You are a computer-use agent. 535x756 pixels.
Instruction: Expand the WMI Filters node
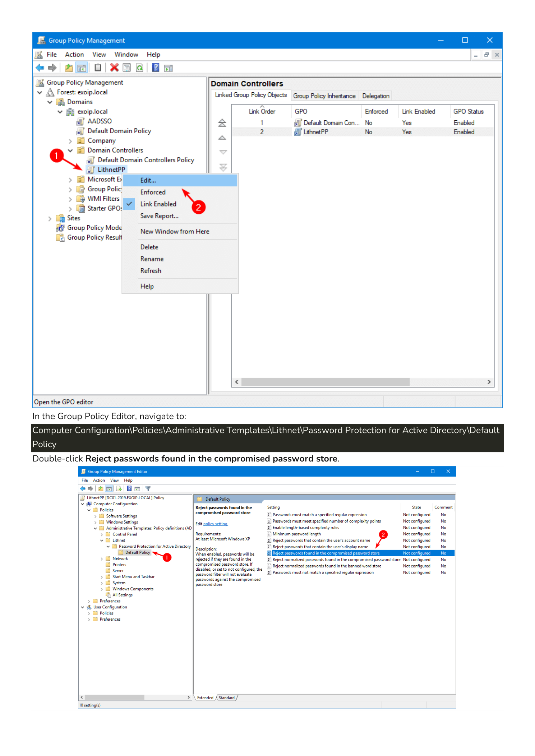(x=70, y=199)
